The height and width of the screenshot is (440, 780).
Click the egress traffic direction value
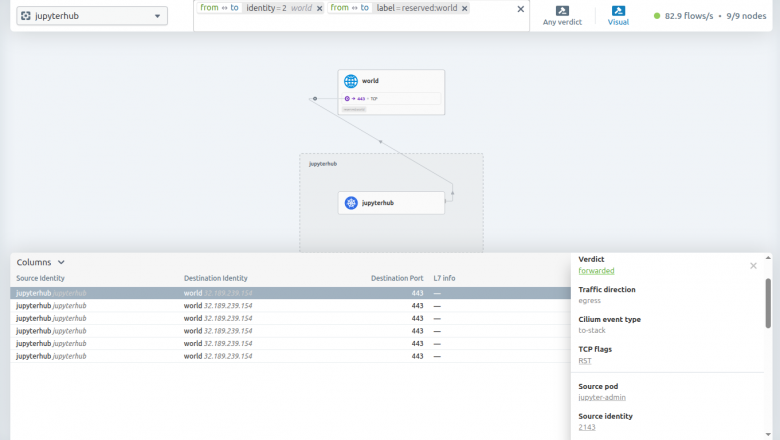589,301
